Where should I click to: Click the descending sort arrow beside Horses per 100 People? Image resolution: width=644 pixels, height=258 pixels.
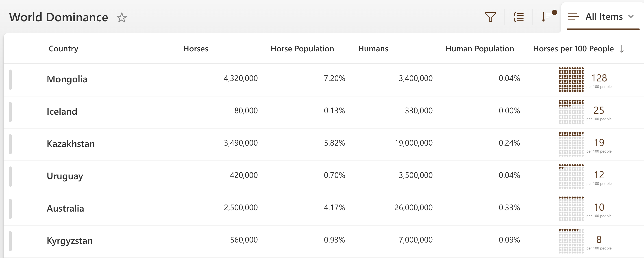click(x=622, y=48)
